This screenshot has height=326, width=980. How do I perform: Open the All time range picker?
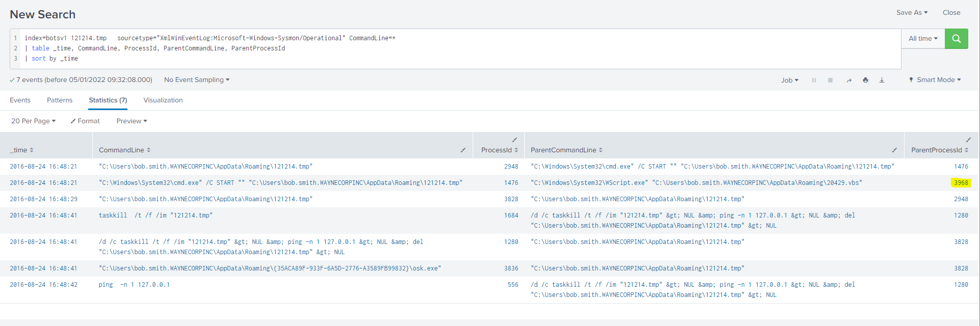pos(923,39)
